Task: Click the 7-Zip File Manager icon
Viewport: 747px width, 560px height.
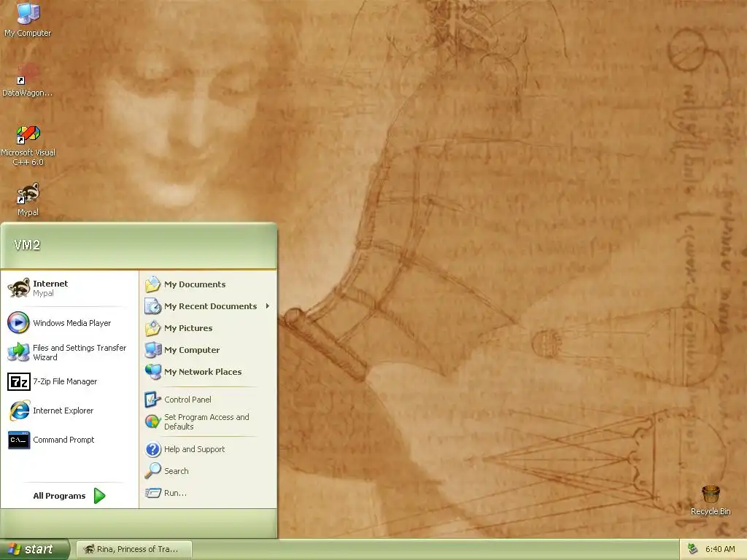Action: click(18, 381)
